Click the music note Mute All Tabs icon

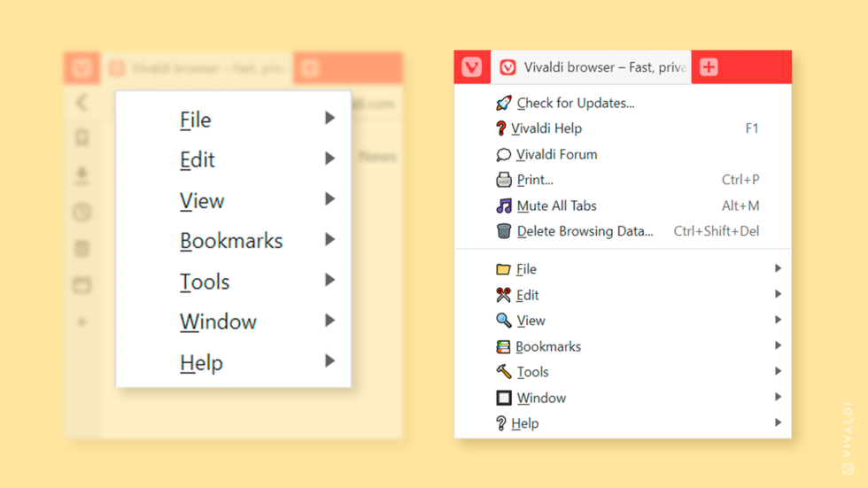pos(504,205)
